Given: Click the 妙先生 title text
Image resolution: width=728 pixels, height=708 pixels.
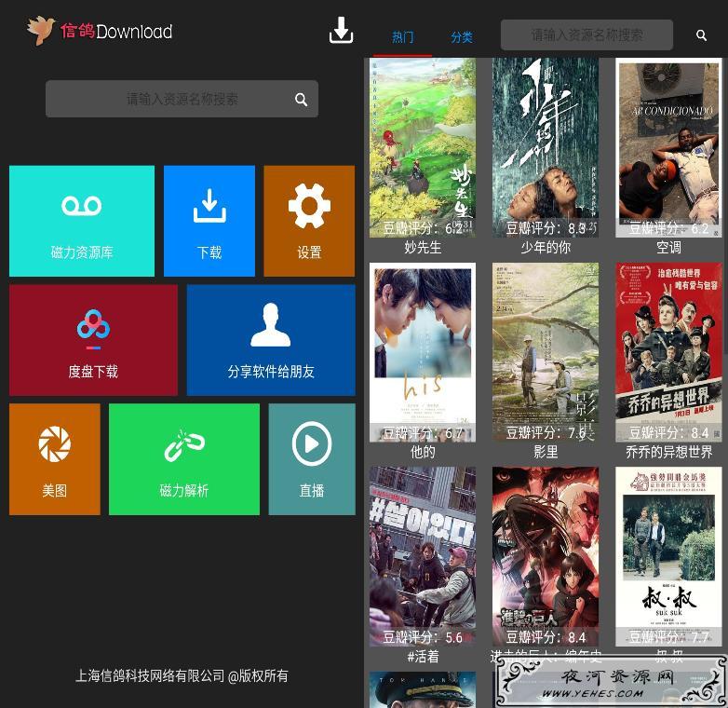Looking at the screenshot, I should coord(423,247).
